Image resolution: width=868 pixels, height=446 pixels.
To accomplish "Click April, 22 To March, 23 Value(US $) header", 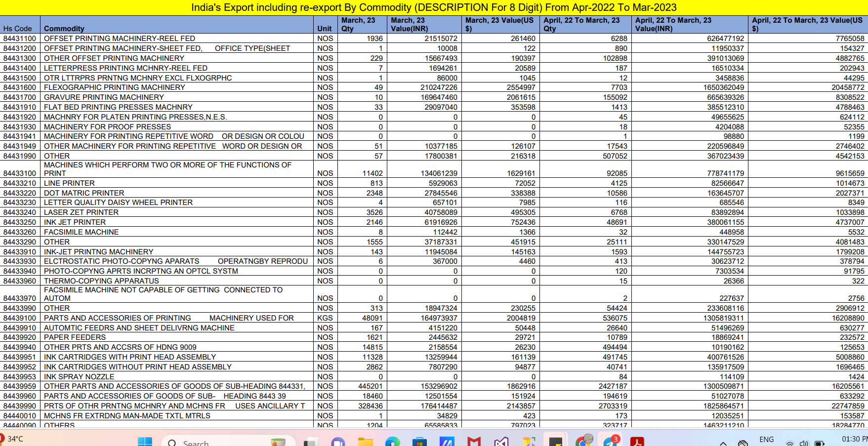I will 808,24.
